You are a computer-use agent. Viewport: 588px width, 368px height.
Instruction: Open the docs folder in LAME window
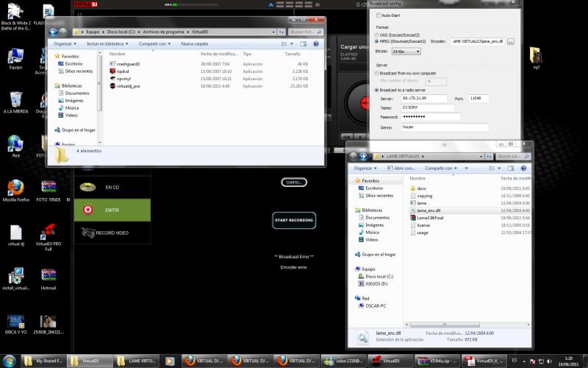421,188
